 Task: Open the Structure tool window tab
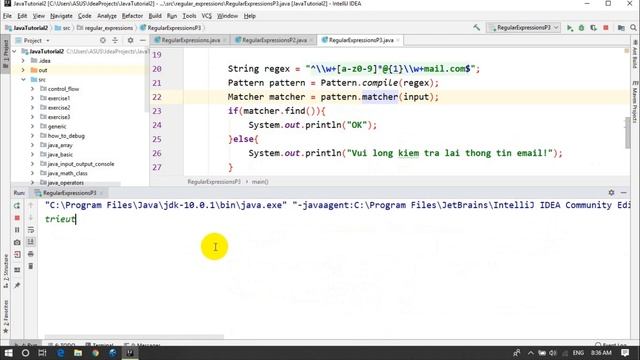(5, 271)
